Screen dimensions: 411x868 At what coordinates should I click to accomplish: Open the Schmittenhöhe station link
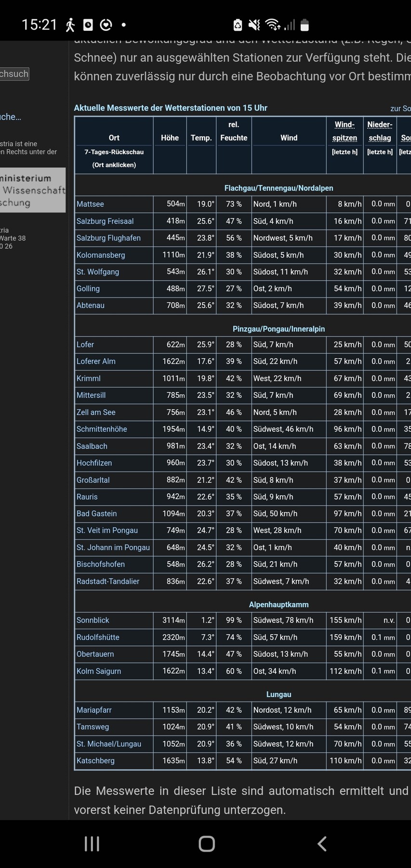coord(102,429)
